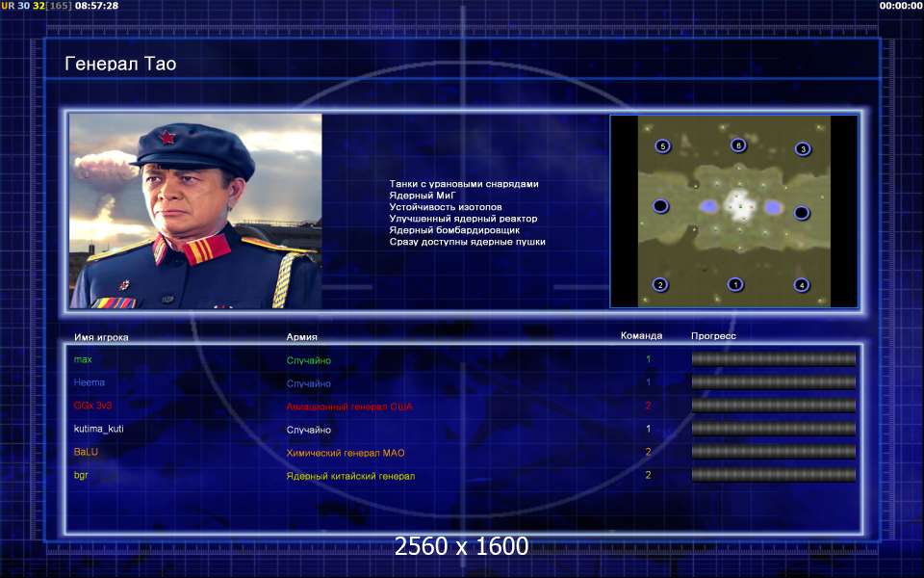
Task: Click the 08:57:28 clock at top left
Action: pos(96,6)
